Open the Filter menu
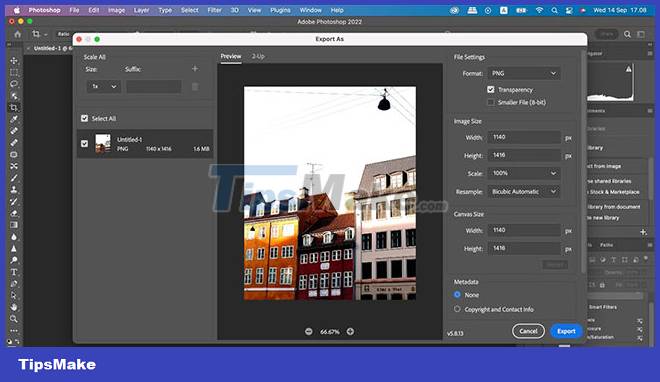 [x=215, y=10]
